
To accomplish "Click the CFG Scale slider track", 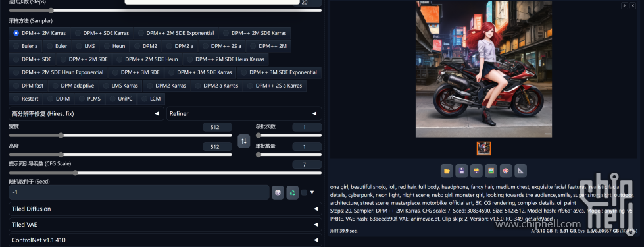I will [x=165, y=173].
